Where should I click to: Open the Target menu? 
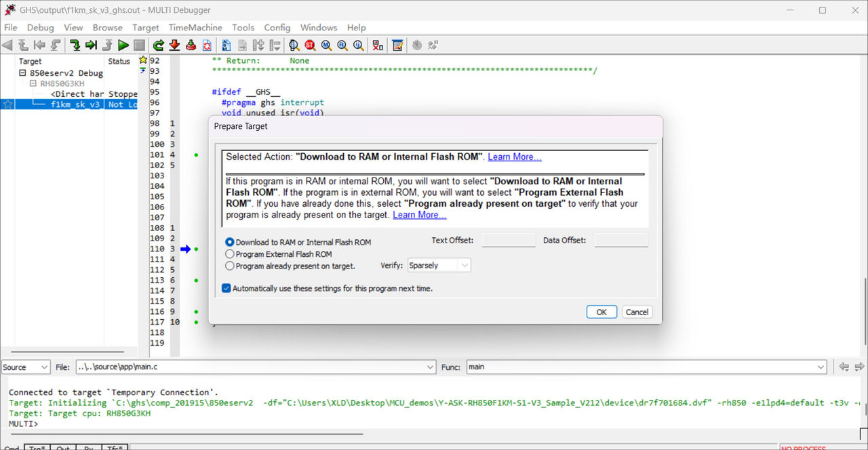tap(146, 28)
